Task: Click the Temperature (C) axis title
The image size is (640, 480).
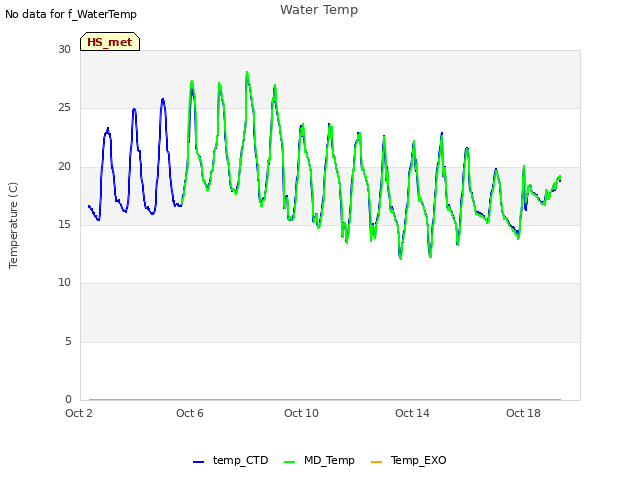Action: coord(13,225)
